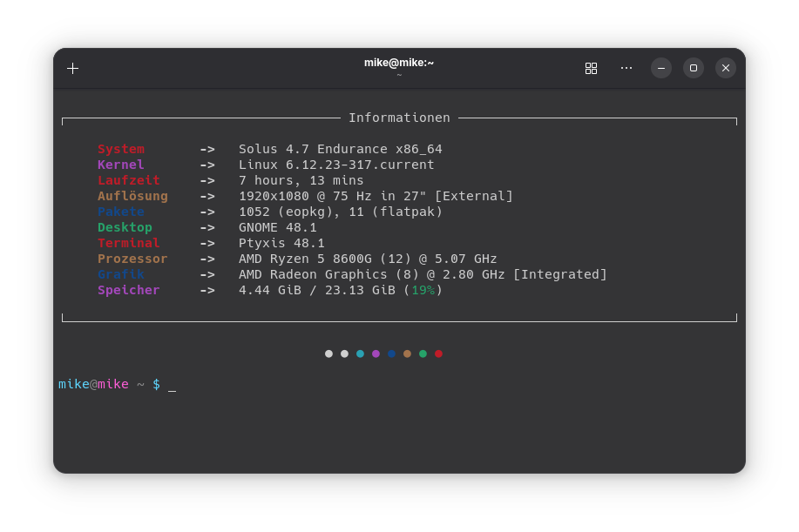Viewport: 799px width, 532px height.
Task: Click the red color dot
Action: tap(439, 354)
